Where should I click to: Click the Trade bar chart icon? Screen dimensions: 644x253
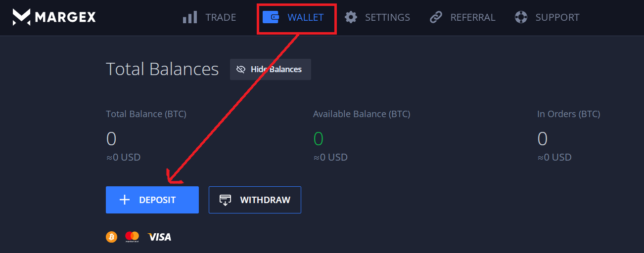pyautogui.click(x=190, y=17)
